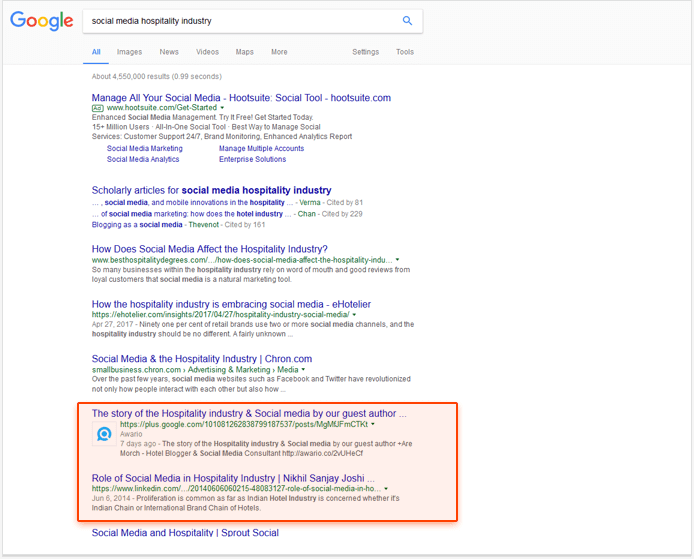Image resolution: width=694 pixels, height=559 pixels.
Task: Open search Settings
Action: point(366,52)
